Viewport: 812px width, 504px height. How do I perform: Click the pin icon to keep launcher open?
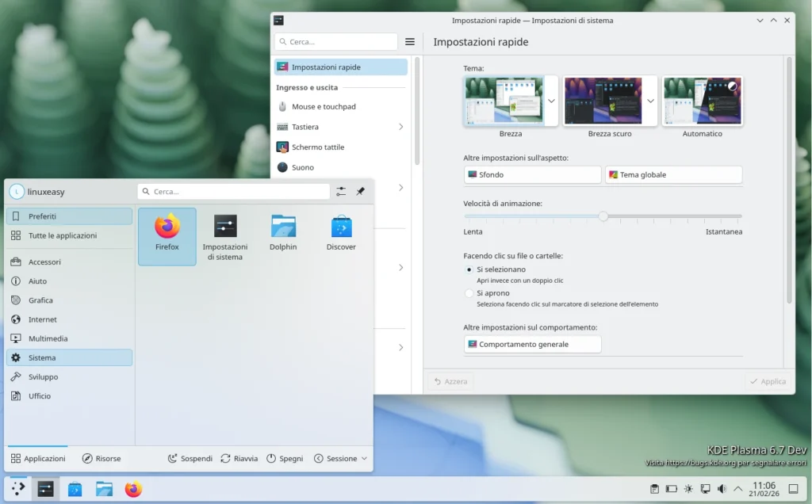[361, 191]
